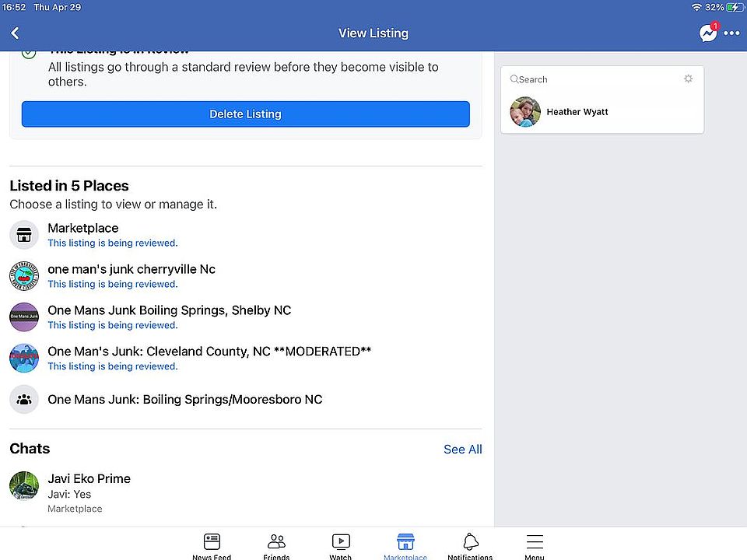Click See All chats link
Image resolution: width=747 pixels, height=560 pixels.
462,449
